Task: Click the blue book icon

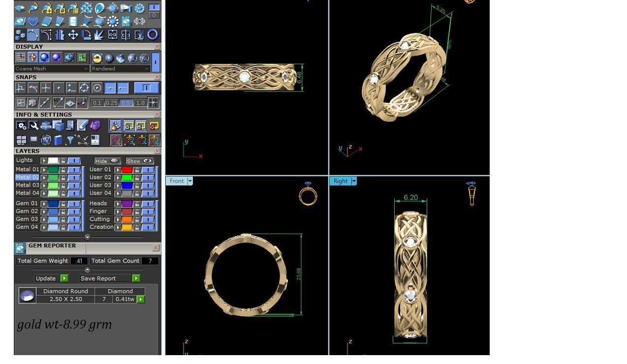Action: pos(58,140)
